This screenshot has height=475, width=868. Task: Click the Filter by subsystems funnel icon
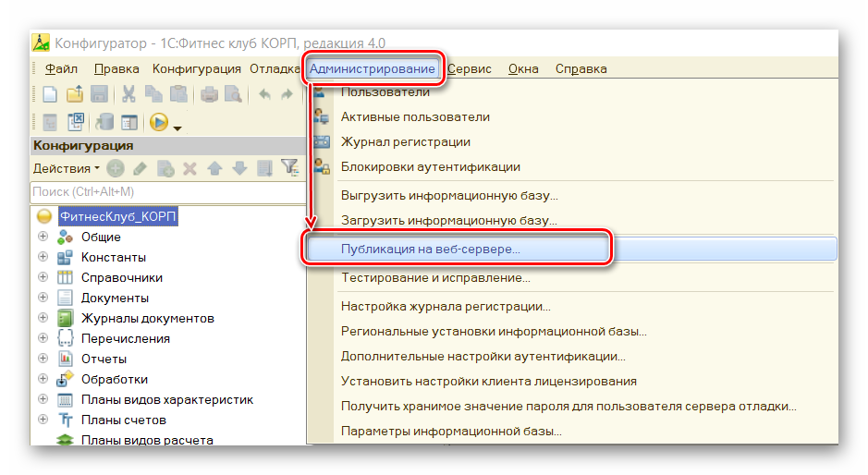(x=289, y=167)
